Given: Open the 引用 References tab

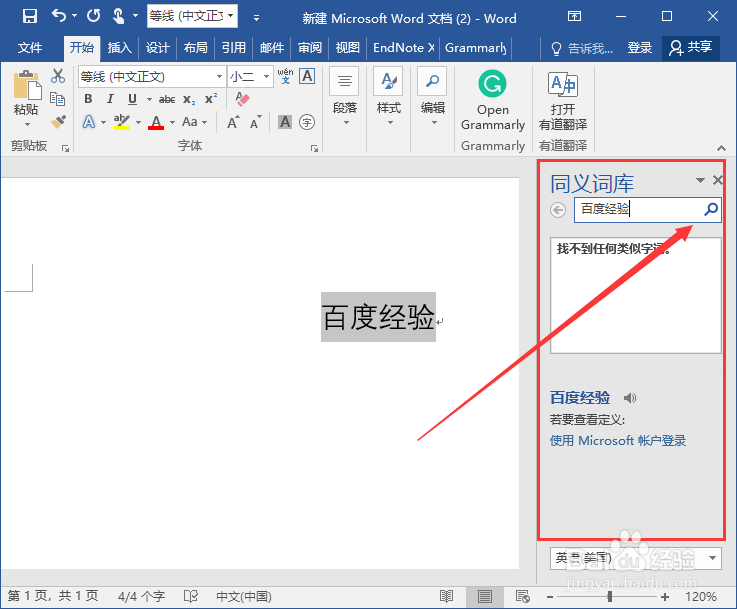Looking at the screenshot, I should 234,47.
